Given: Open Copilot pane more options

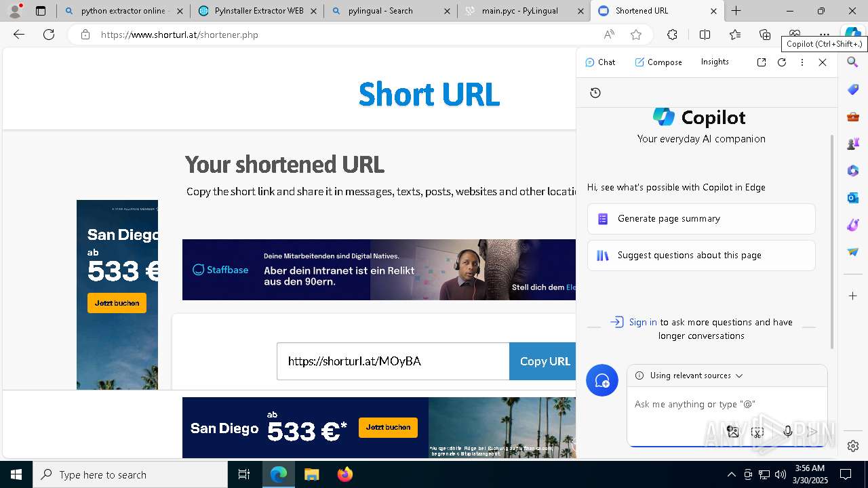Looking at the screenshot, I should tap(802, 62).
